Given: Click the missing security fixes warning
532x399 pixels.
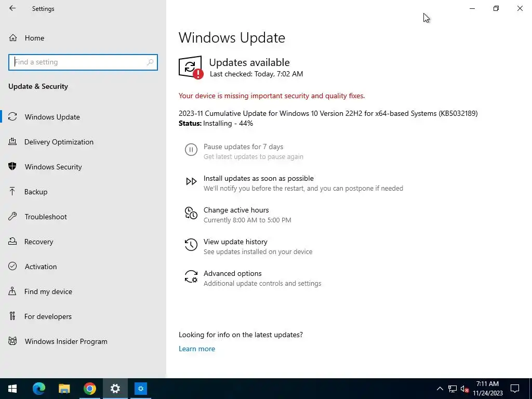Looking at the screenshot, I should pyautogui.click(x=271, y=96).
